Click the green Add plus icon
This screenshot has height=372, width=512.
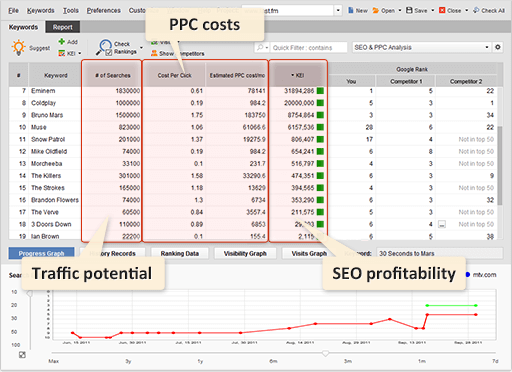[x=62, y=41]
